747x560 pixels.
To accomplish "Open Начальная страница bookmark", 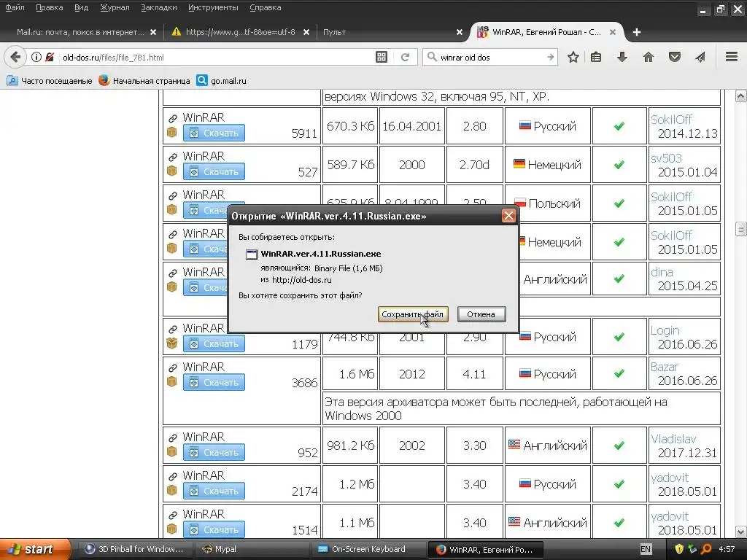I will [144, 80].
